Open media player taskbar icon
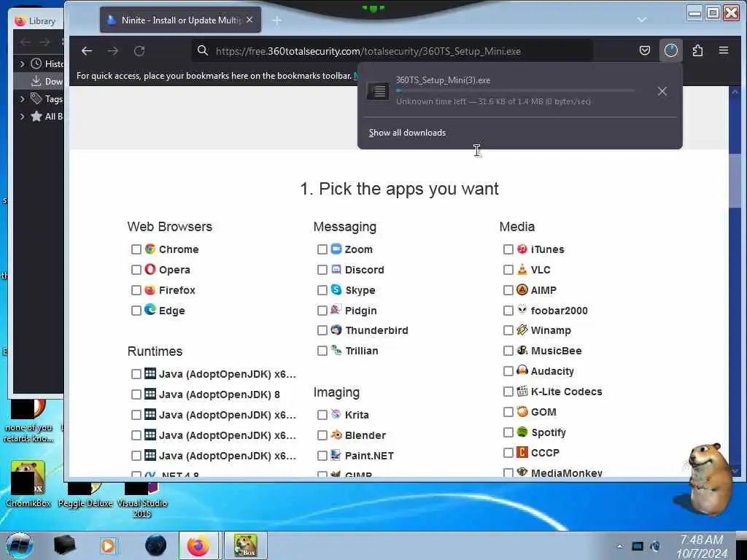 pos(108,545)
